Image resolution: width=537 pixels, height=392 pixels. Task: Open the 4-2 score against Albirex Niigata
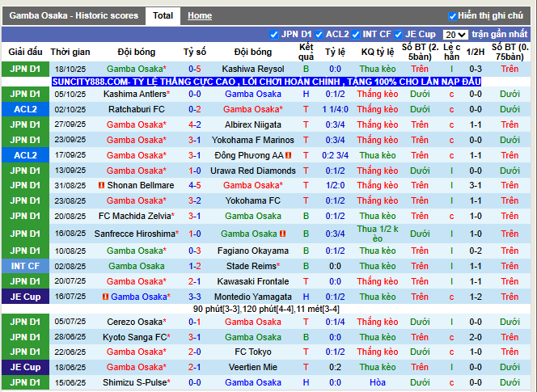coord(195,124)
